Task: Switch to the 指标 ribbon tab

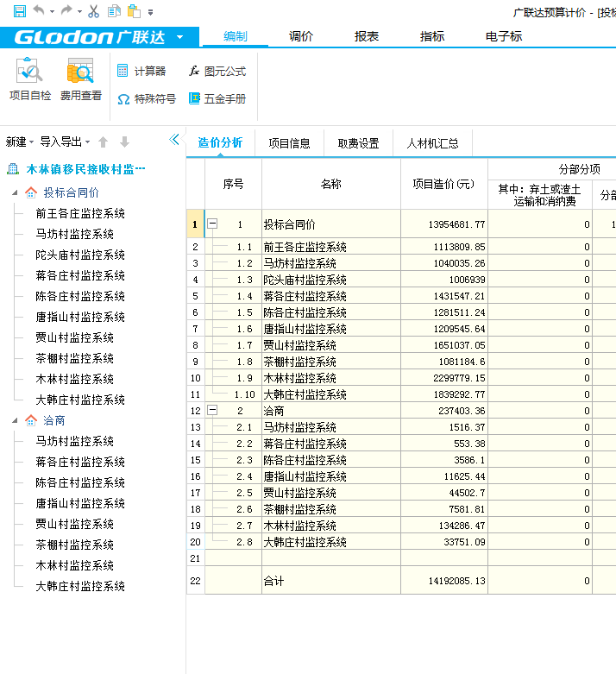Action: pos(432,36)
